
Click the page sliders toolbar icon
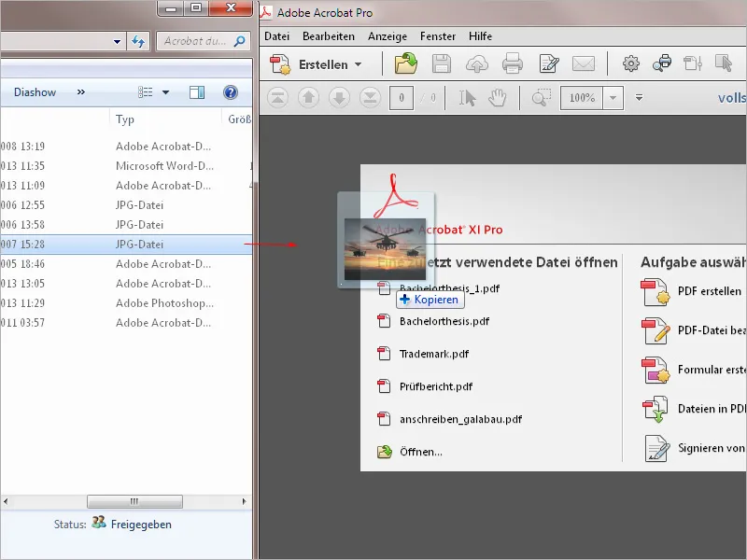[x=693, y=63]
